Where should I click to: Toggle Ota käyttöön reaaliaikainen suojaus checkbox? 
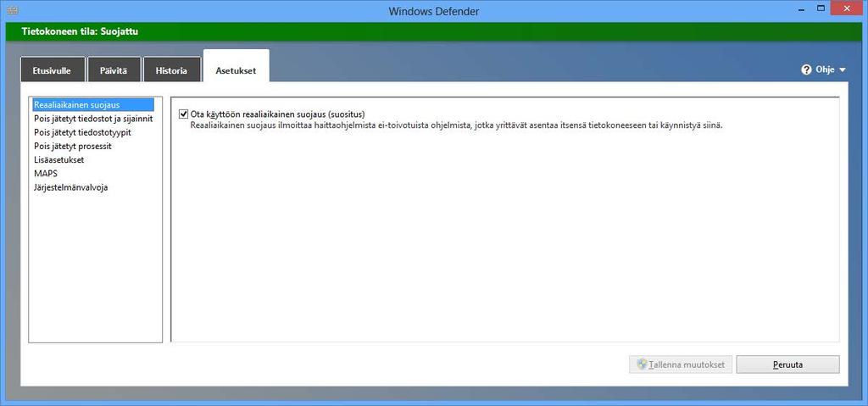point(184,114)
